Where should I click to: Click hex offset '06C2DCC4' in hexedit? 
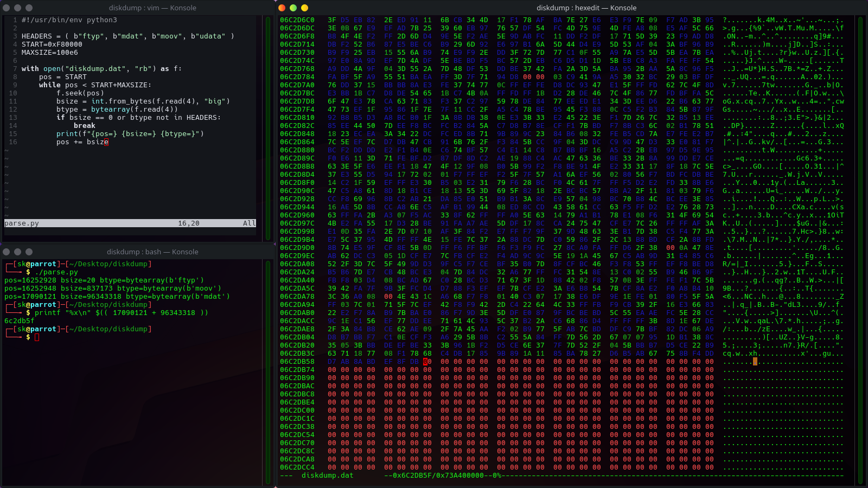coord(297,467)
